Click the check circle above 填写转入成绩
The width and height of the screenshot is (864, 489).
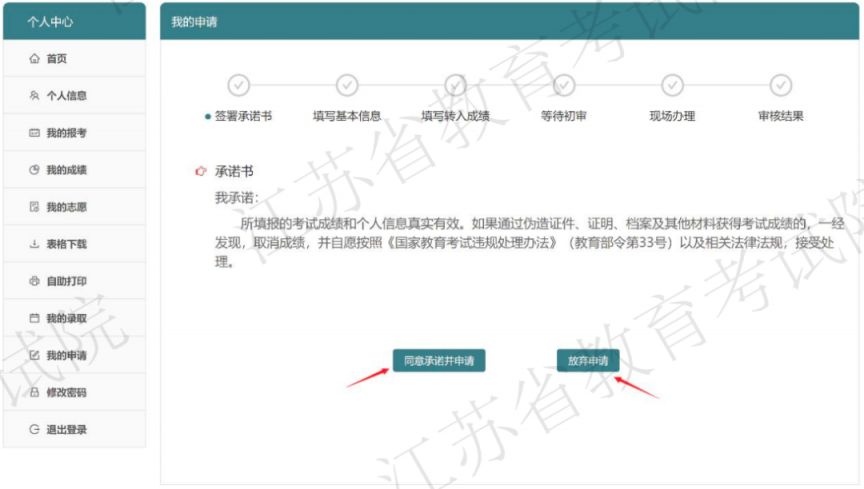(456, 85)
